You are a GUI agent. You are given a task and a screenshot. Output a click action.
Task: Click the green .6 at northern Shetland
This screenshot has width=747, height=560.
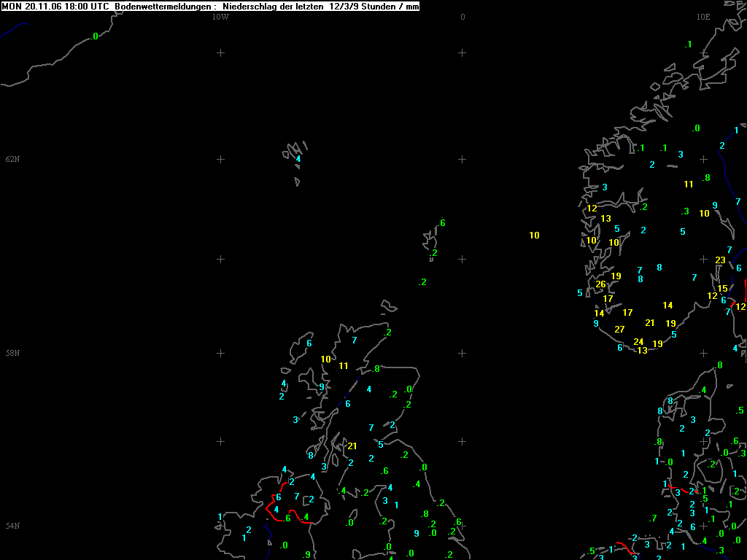coord(441,223)
